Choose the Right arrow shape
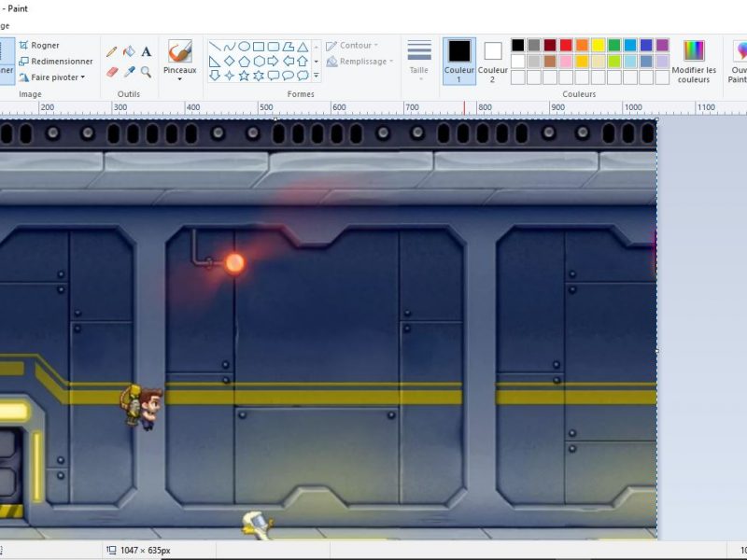747x560 pixels. click(x=274, y=61)
